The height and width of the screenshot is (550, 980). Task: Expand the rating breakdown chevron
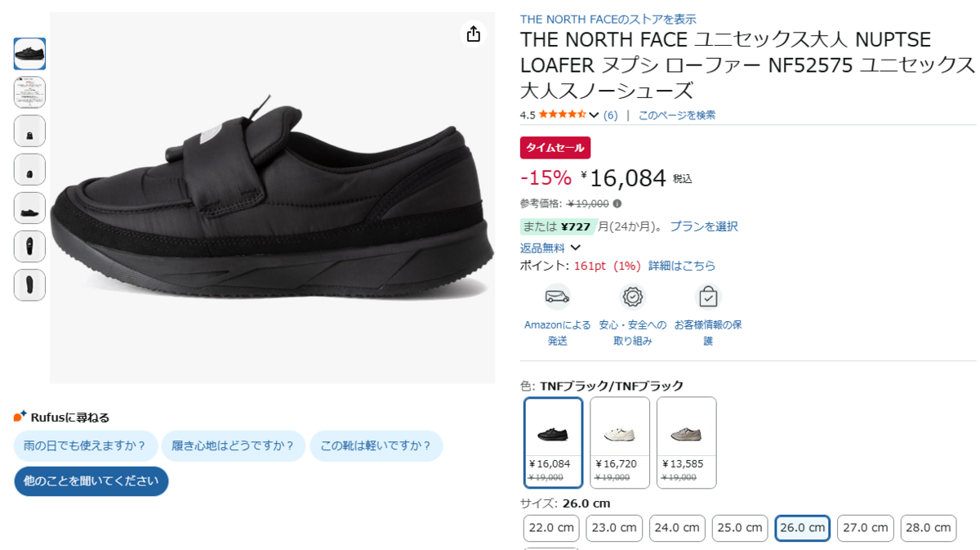tap(594, 115)
